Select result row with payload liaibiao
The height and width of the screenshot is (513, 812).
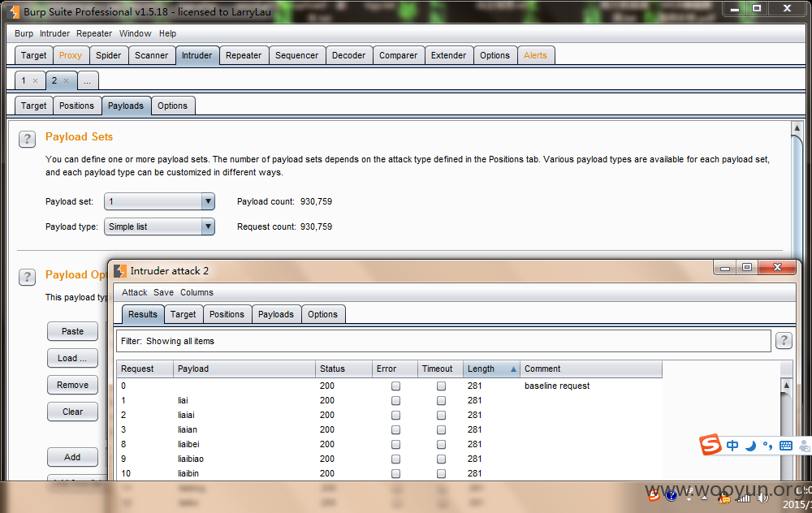[x=390, y=459]
